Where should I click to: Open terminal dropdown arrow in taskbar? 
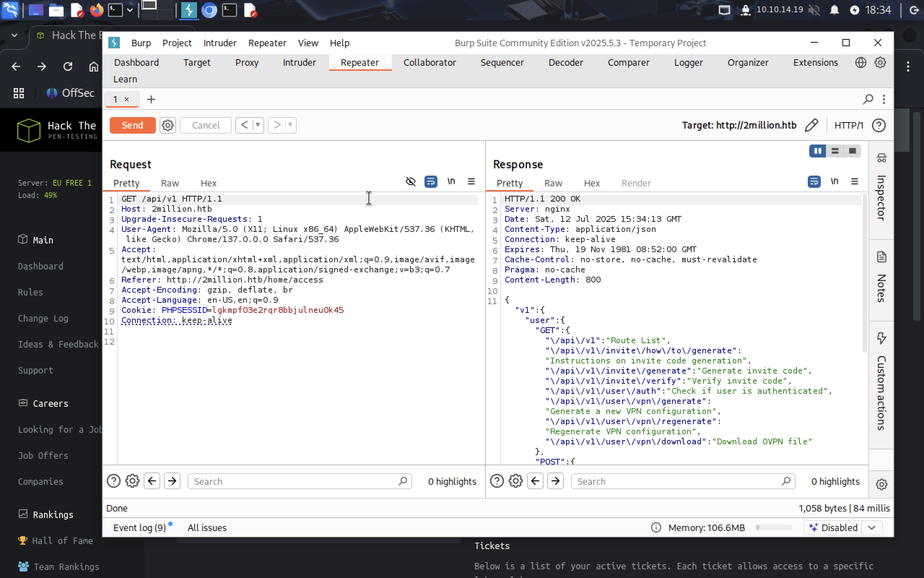[130, 10]
